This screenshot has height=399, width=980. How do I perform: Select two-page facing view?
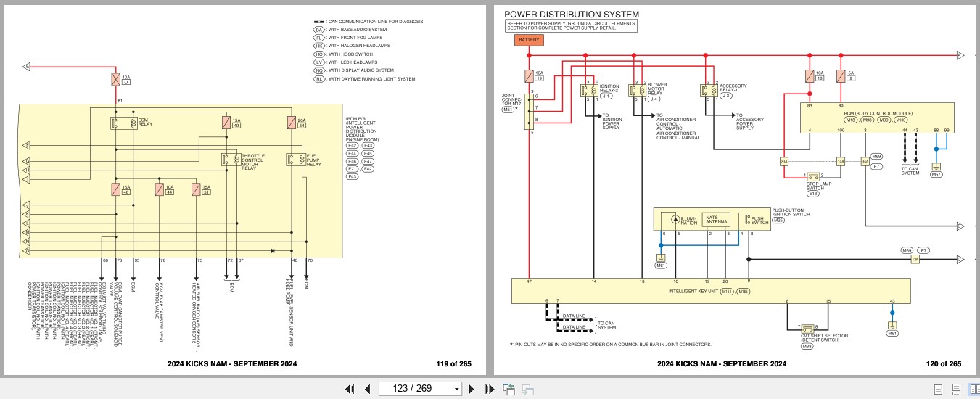click(973, 389)
